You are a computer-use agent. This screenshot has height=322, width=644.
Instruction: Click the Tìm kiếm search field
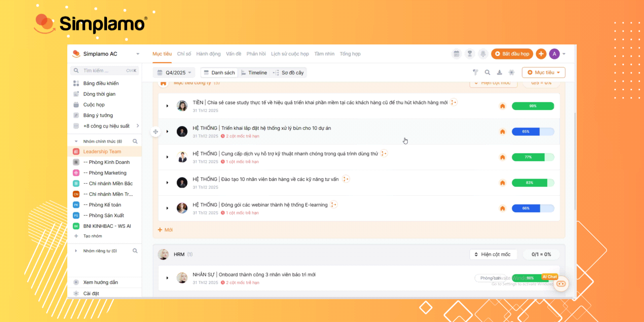(x=104, y=70)
